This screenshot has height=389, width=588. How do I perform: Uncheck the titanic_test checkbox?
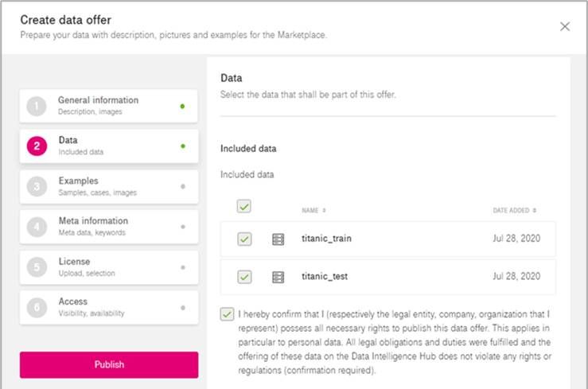click(244, 277)
